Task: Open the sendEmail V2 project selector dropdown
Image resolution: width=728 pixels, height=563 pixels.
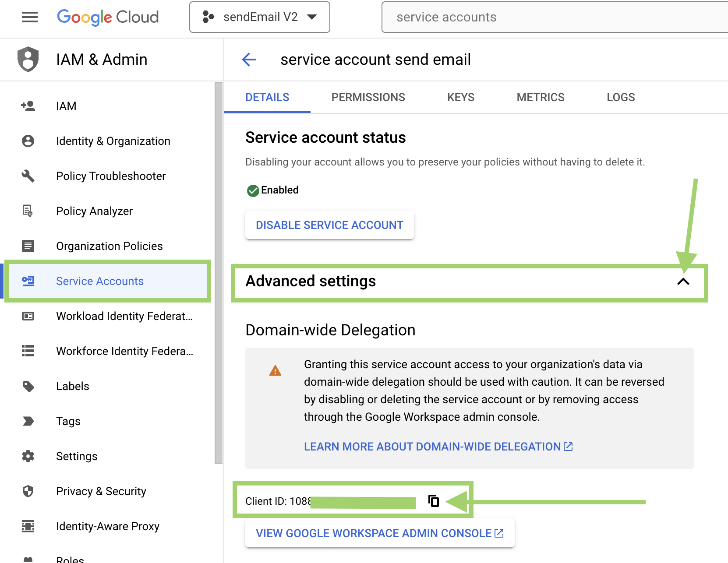Action: 259,17
